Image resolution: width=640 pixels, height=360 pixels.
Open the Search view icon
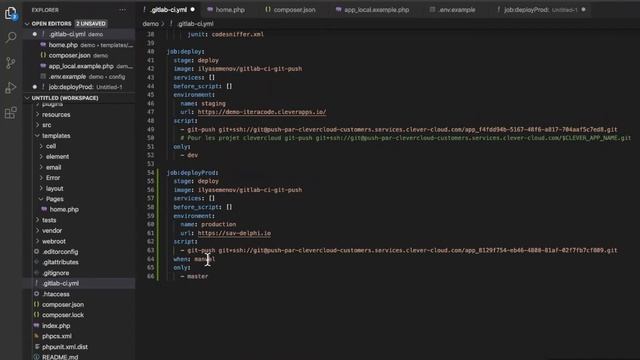coord(11,38)
